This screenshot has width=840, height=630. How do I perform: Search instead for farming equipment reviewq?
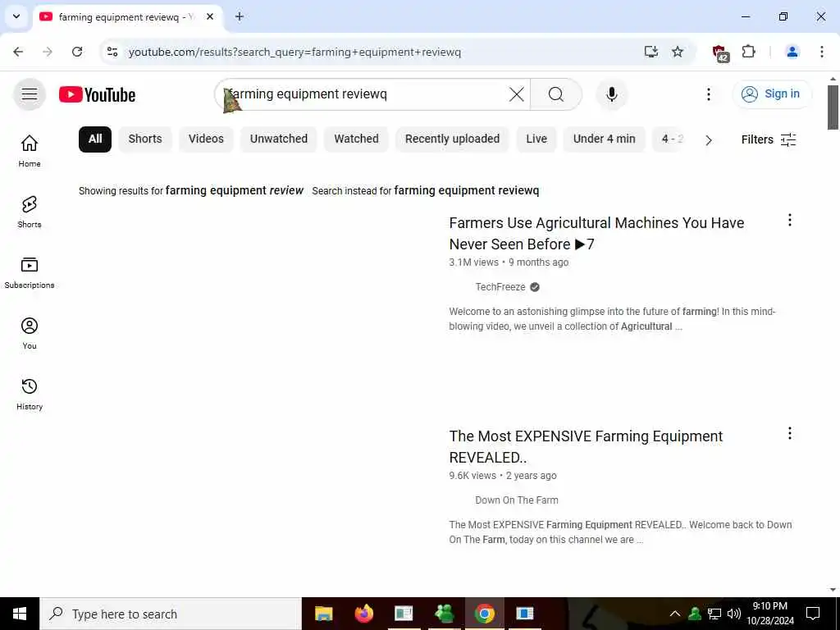(x=467, y=190)
